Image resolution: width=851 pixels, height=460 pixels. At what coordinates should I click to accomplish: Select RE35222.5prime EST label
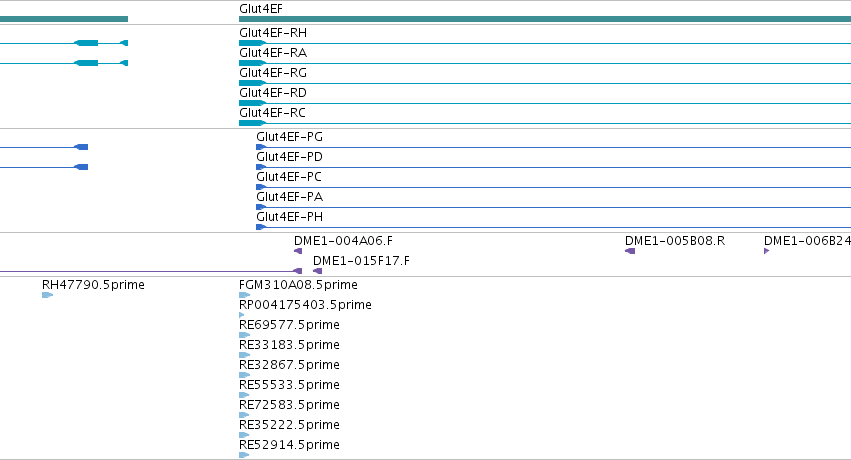click(289, 425)
